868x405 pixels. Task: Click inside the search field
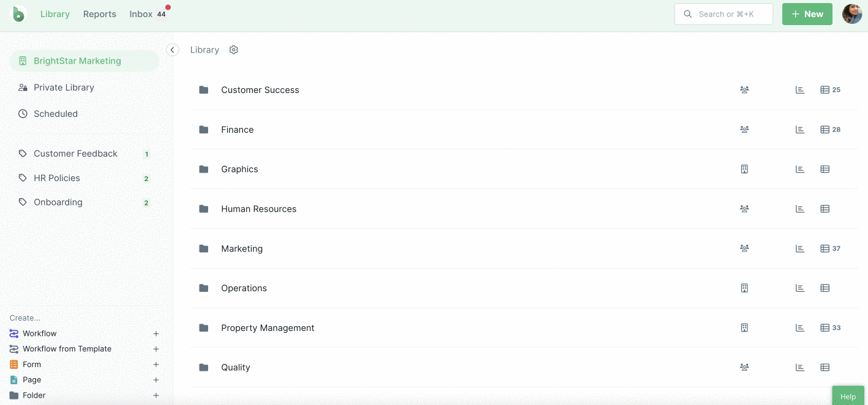724,13
